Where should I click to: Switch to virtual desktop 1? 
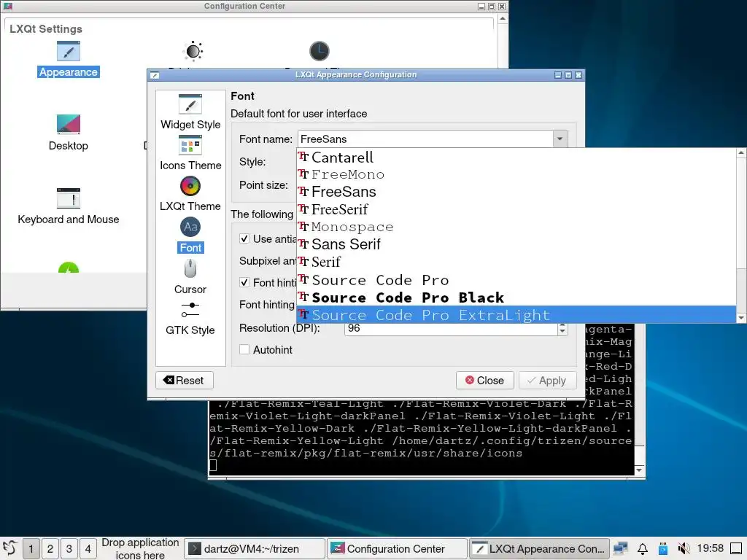pyautogui.click(x=31, y=548)
